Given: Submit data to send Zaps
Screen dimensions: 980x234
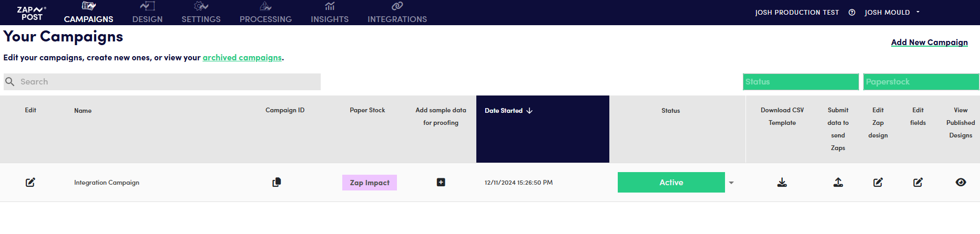Looking at the screenshot, I should (838, 182).
